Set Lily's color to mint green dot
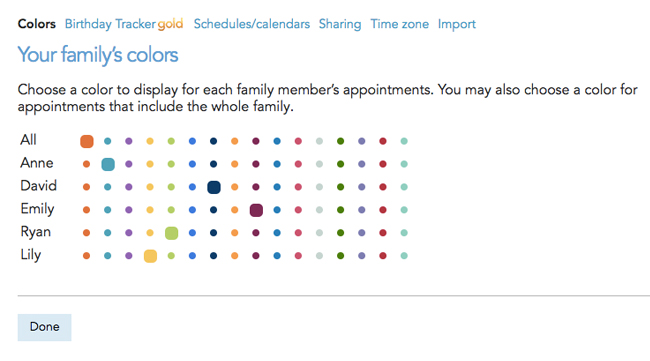This screenshot has width=650, height=361. (x=404, y=256)
